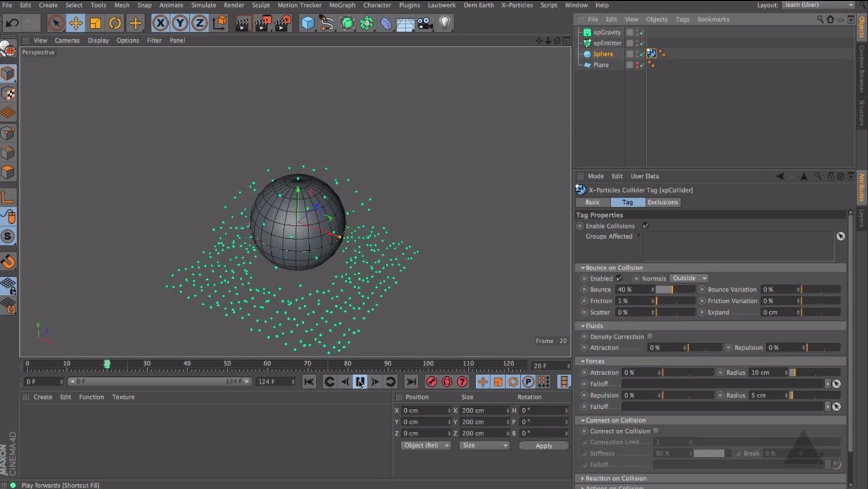Toggle Z axis lock

click(x=200, y=24)
